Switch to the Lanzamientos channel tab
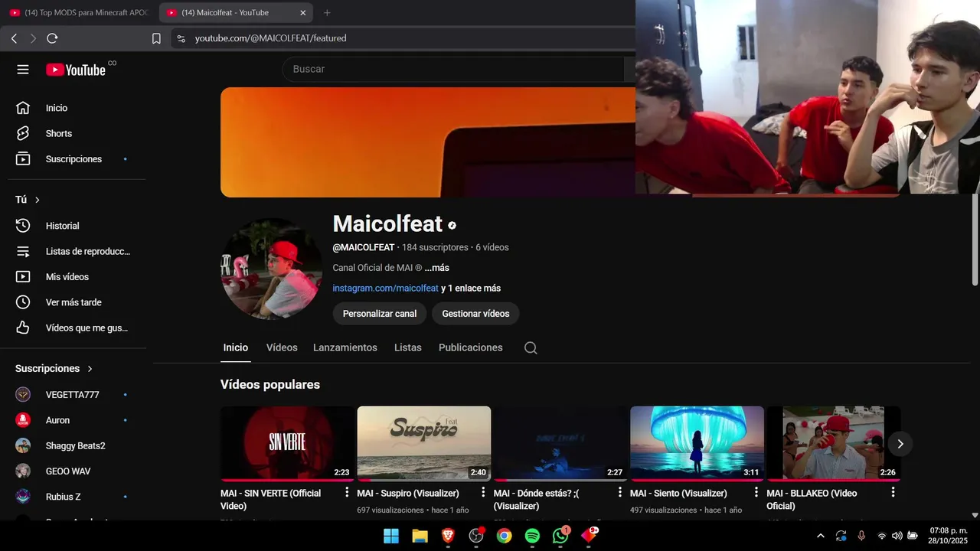The width and height of the screenshot is (980, 551). tap(345, 347)
